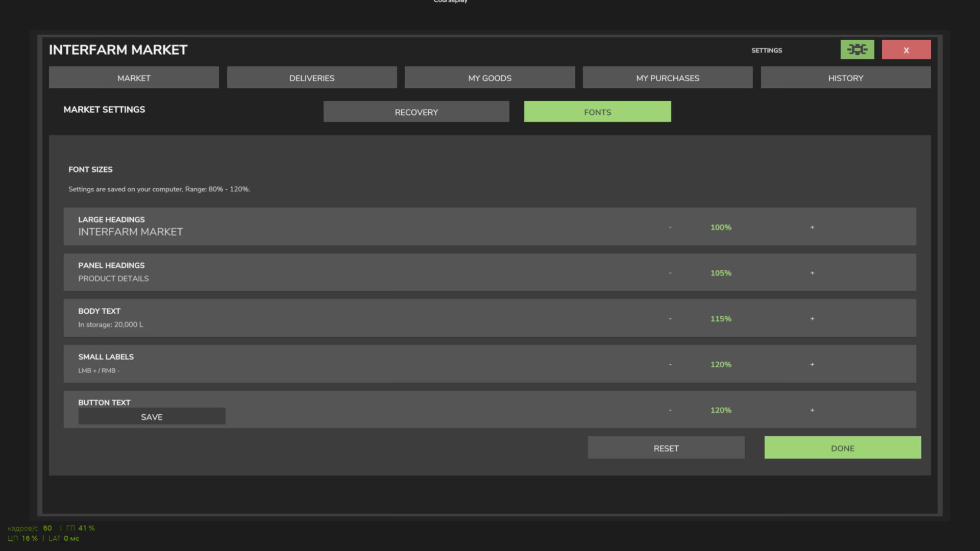Increase Body Text font size
This screenshot has height=551, width=980.
click(812, 319)
